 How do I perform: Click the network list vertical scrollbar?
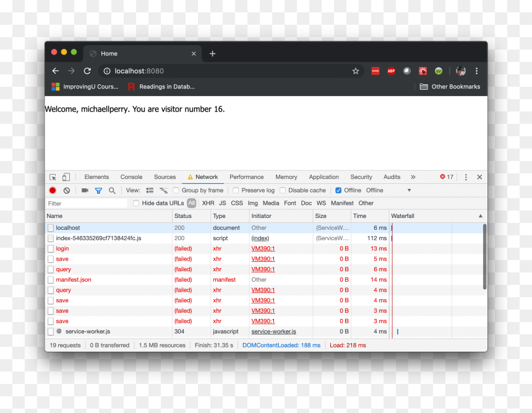click(484, 257)
